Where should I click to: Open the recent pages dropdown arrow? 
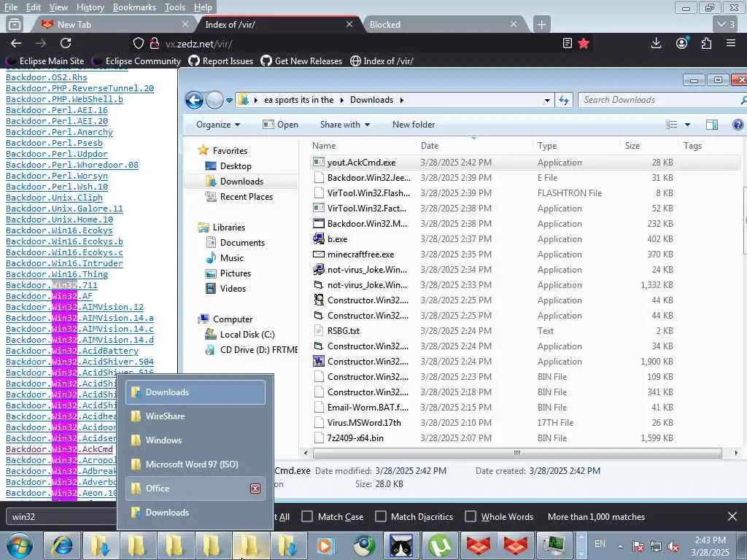point(229,101)
